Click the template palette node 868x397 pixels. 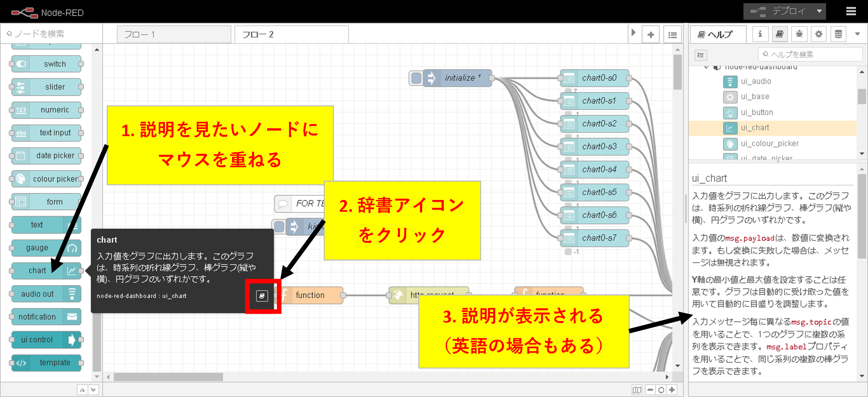click(46, 363)
